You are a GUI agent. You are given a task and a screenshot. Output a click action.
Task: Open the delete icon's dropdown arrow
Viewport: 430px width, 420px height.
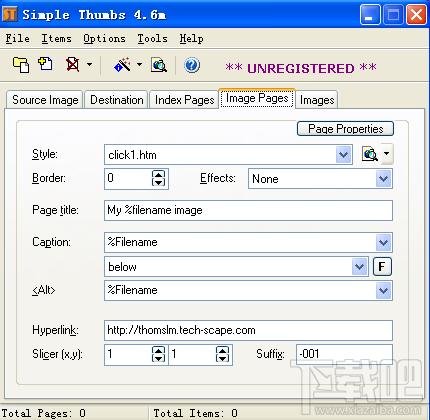click(x=89, y=64)
